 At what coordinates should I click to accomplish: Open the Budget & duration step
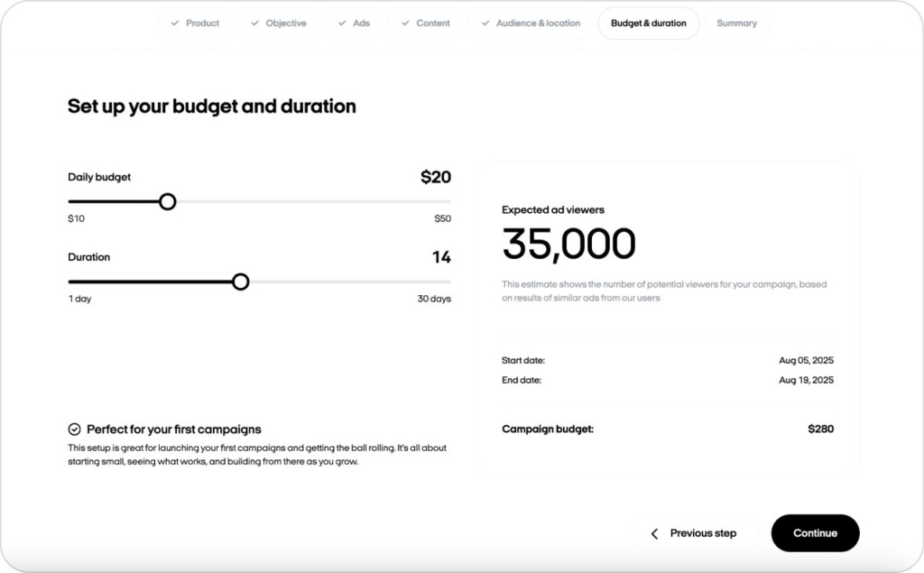click(648, 23)
